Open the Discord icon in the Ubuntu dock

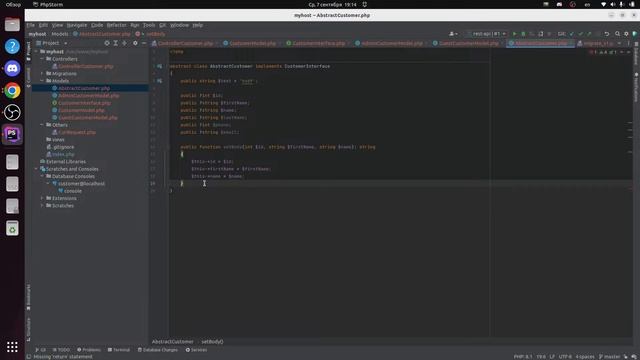(x=12, y=68)
